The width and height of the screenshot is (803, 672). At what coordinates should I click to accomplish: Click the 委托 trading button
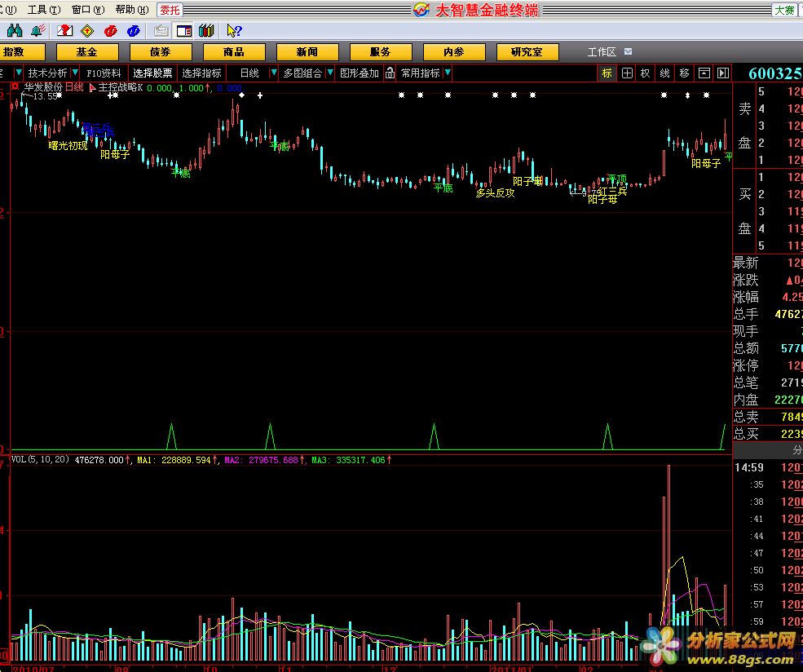(170, 10)
